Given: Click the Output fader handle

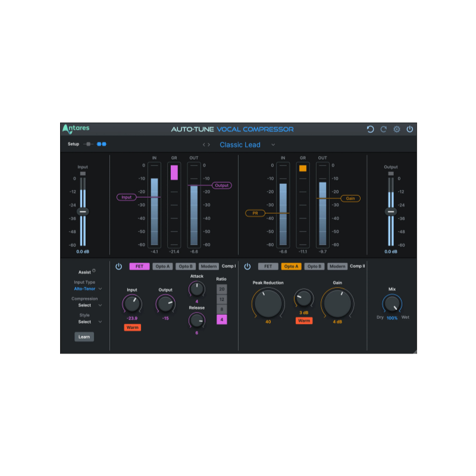Looking at the screenshot, I should click(391, 212).
